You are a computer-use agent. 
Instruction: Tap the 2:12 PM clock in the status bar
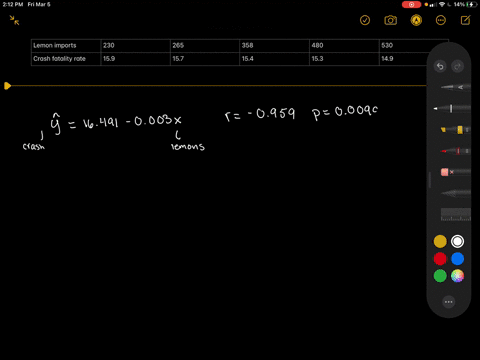point(13,5)
